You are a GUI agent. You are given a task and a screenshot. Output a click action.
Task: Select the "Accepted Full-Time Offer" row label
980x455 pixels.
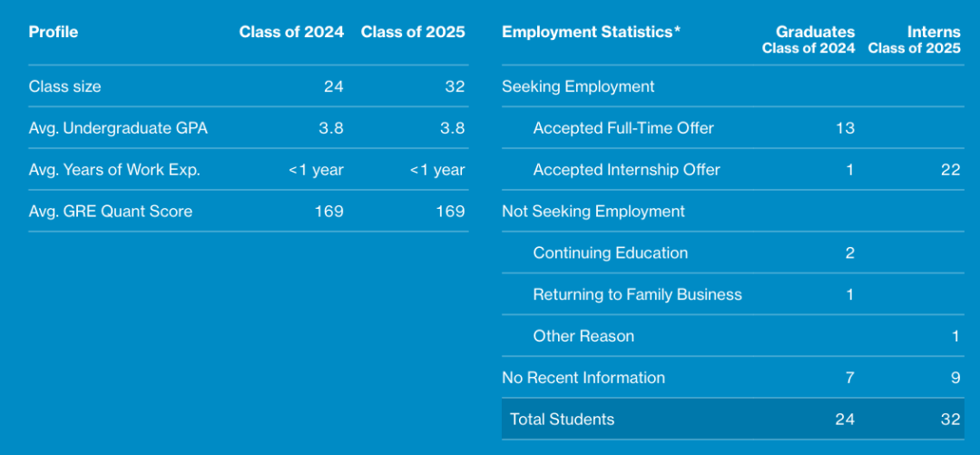tap(623, 128)
